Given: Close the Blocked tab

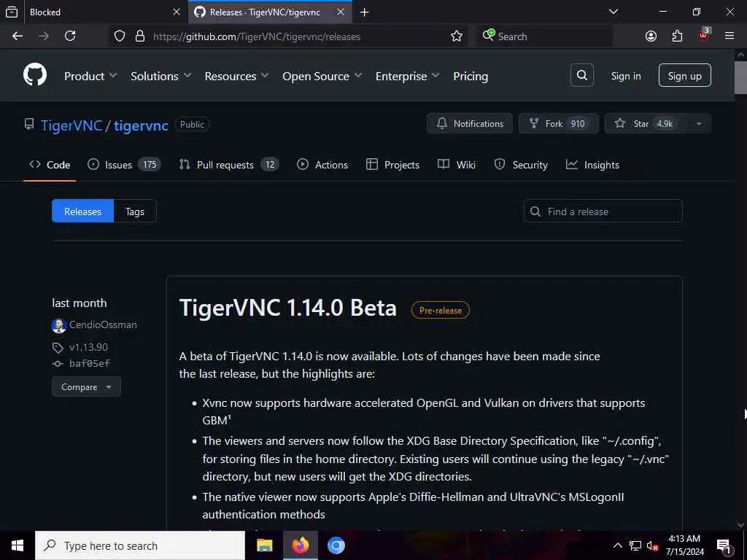Looking at the screenshot, I should pyautogui.click(x=177, y=12).
